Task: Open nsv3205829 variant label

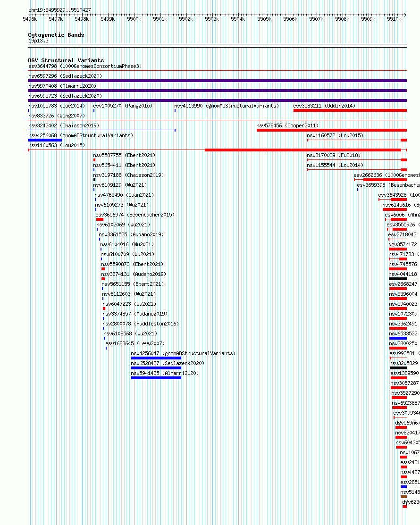Action: [404, 363]
